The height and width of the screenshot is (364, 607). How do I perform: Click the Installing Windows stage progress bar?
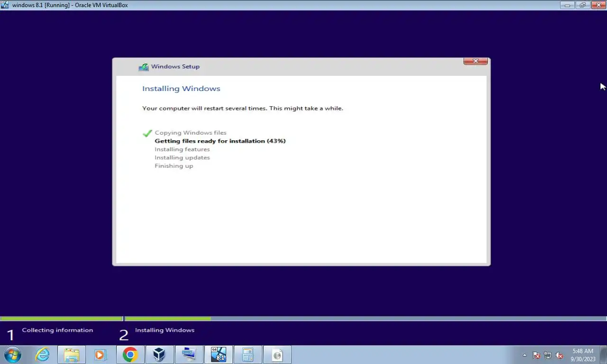tap(366, 319)
